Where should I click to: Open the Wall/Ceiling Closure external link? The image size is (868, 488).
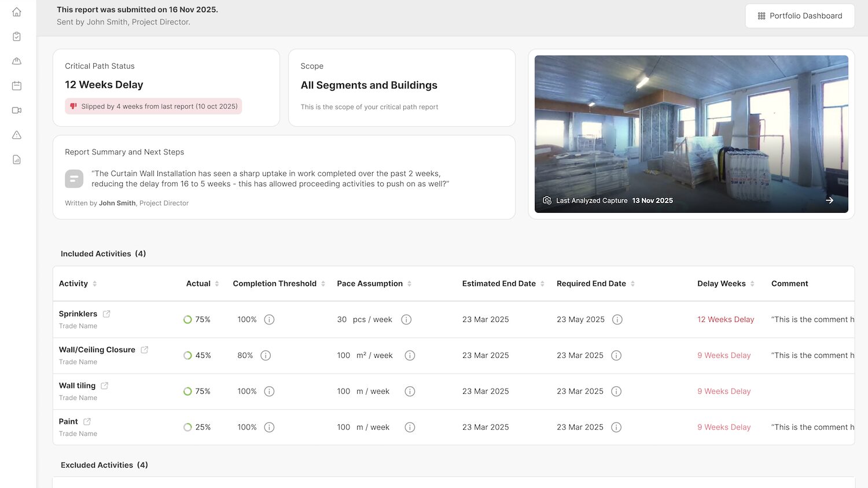(x=145, y=349)
